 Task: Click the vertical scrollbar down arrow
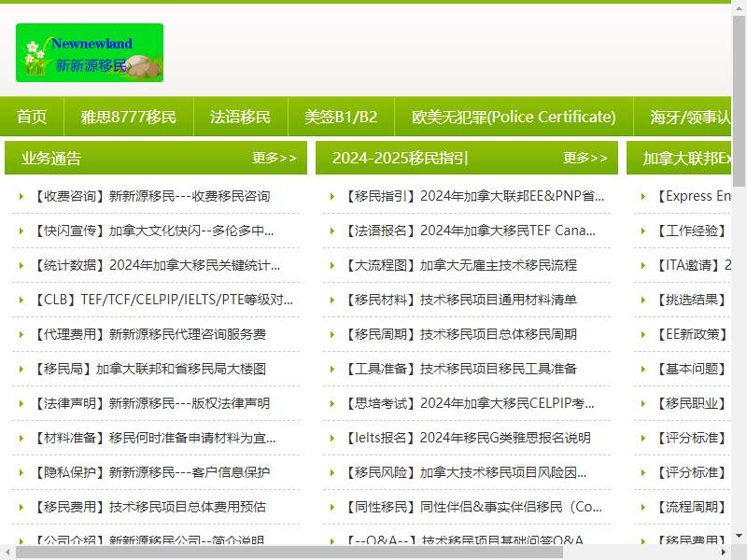pos(739,535)
